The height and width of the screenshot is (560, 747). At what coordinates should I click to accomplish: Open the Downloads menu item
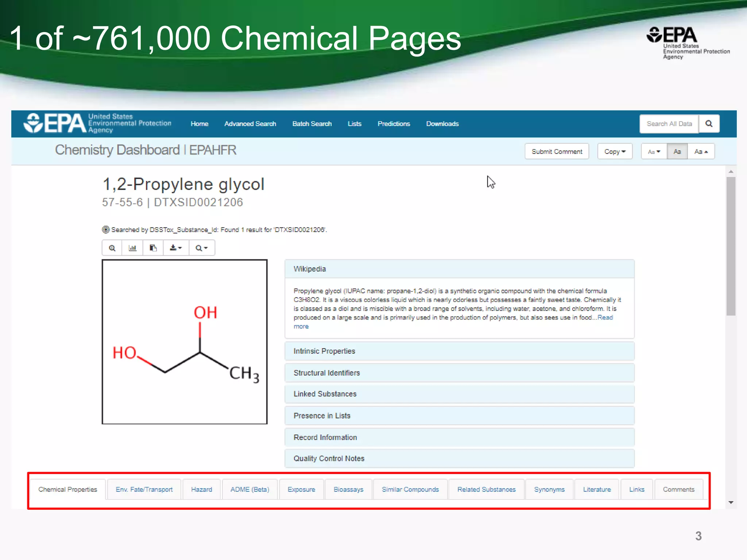pyautogui.click(x=442, y=124)
